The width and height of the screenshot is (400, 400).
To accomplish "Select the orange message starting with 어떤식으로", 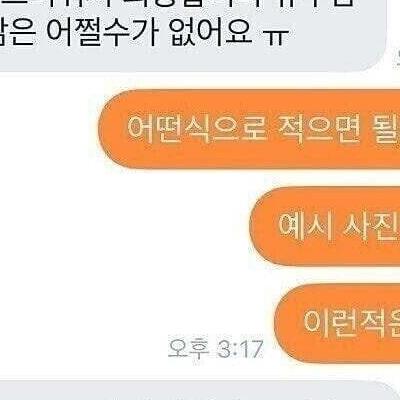I will coord(249,129).
